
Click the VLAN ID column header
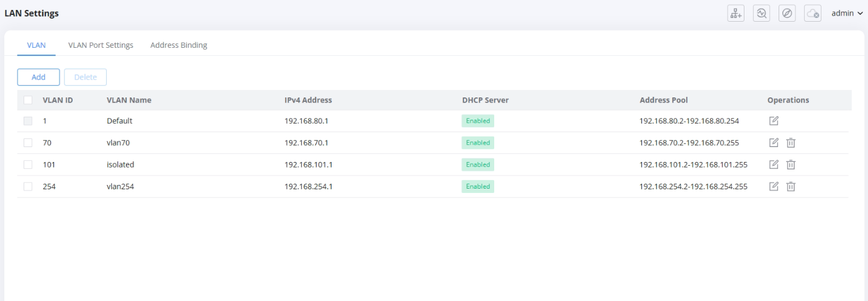point(58,100)
